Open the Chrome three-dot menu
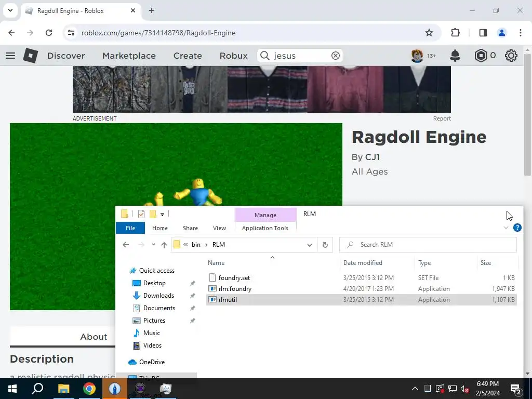The image size is (532, 399). (x=520, y=33)
